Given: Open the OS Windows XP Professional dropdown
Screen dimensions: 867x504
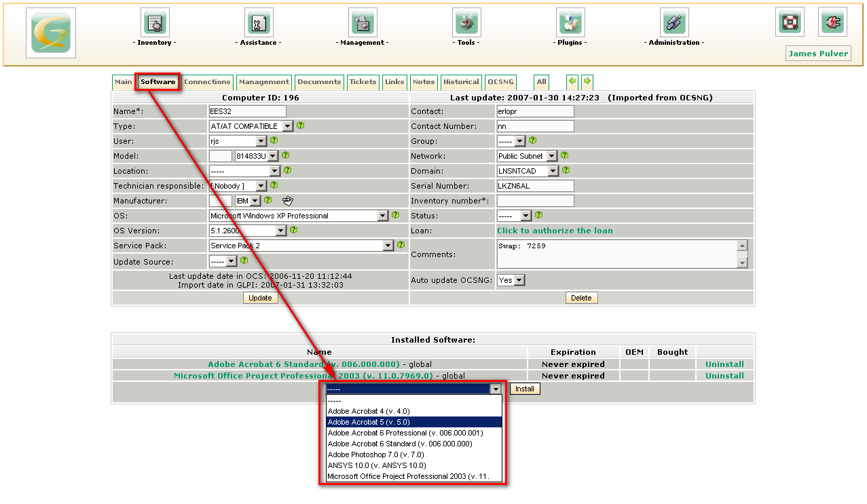Looking at the screenshot, I should click(299, 216).
